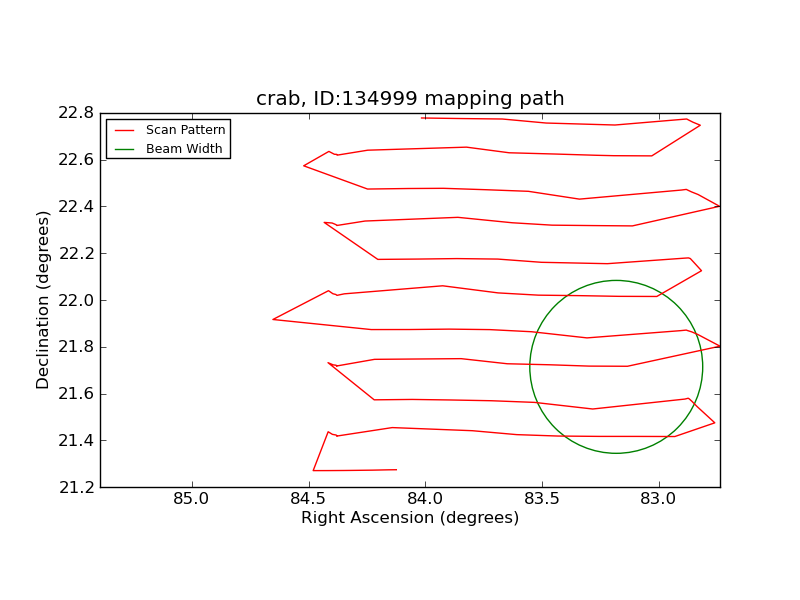Screen dimensions: 800x600
Task: Click the red Scan Pattern legend line sample
Action: click(124, 131)
